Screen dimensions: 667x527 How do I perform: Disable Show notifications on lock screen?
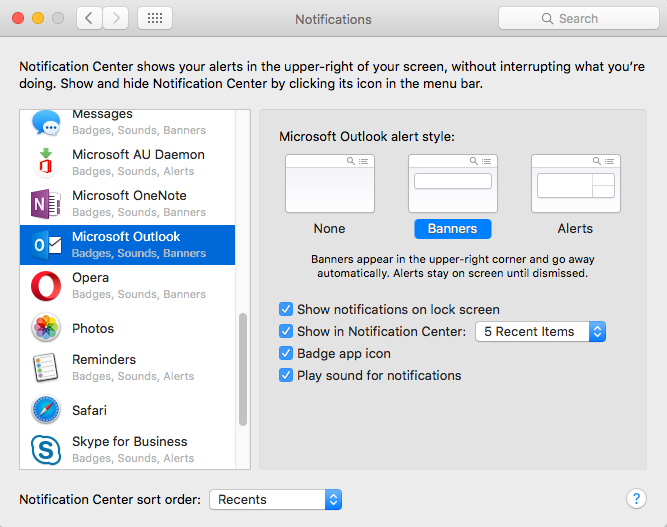pos(286,309)
